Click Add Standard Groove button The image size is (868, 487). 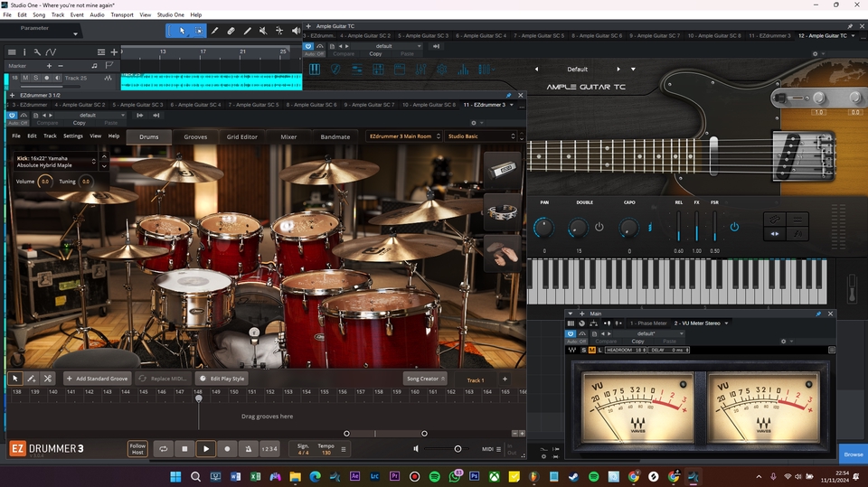point(97,379)
